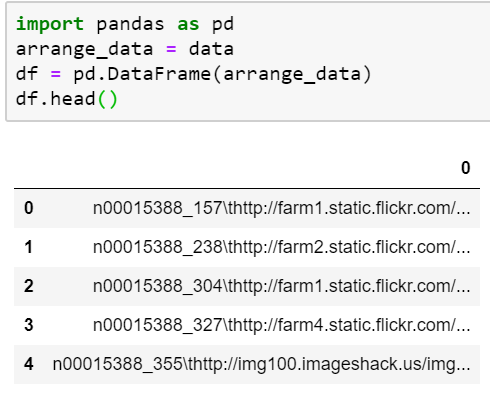Click the df.head() code line
Image resolution: width=490 pixels, height=393 pixels.
point(67,99)
